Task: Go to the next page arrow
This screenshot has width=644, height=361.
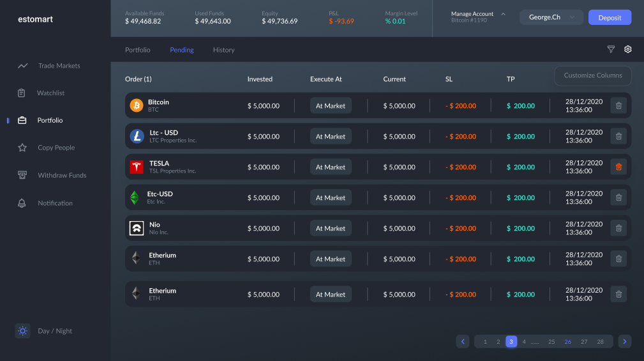Action: (x=624, y=342)
